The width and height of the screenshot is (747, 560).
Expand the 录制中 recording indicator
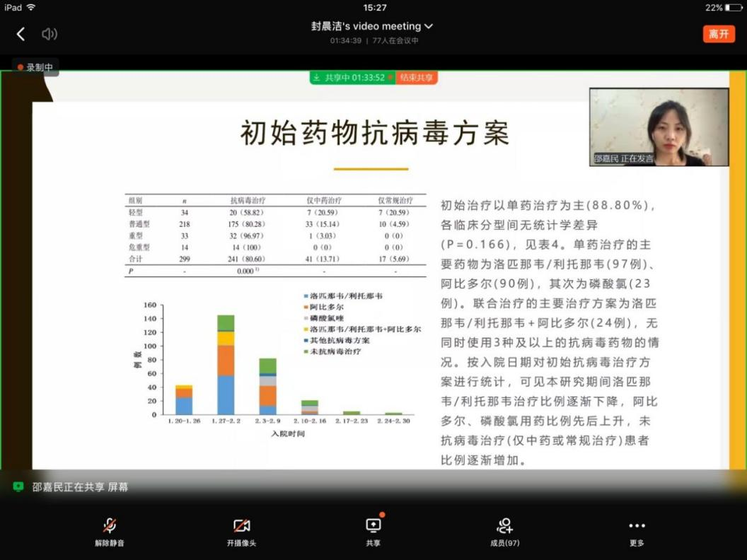(x=35, y=67)
